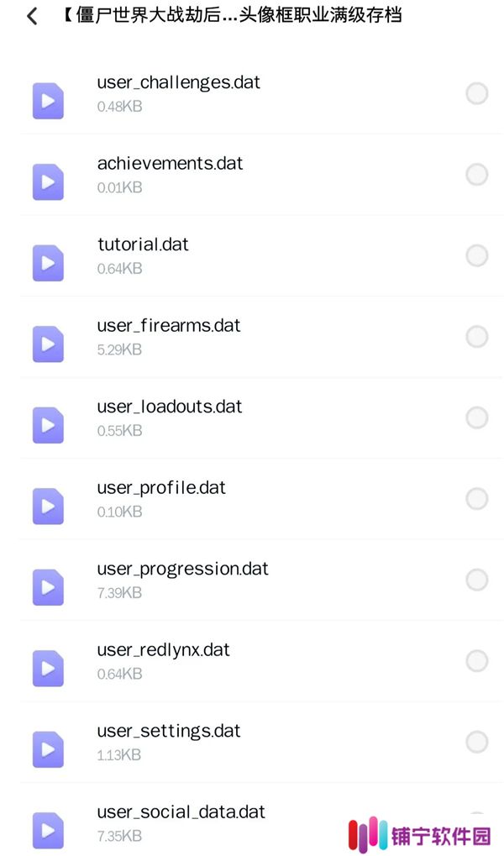Select the user_challenges.dat radio button
The height and width of the screenshot is (856, 504).
pos(476,93)
